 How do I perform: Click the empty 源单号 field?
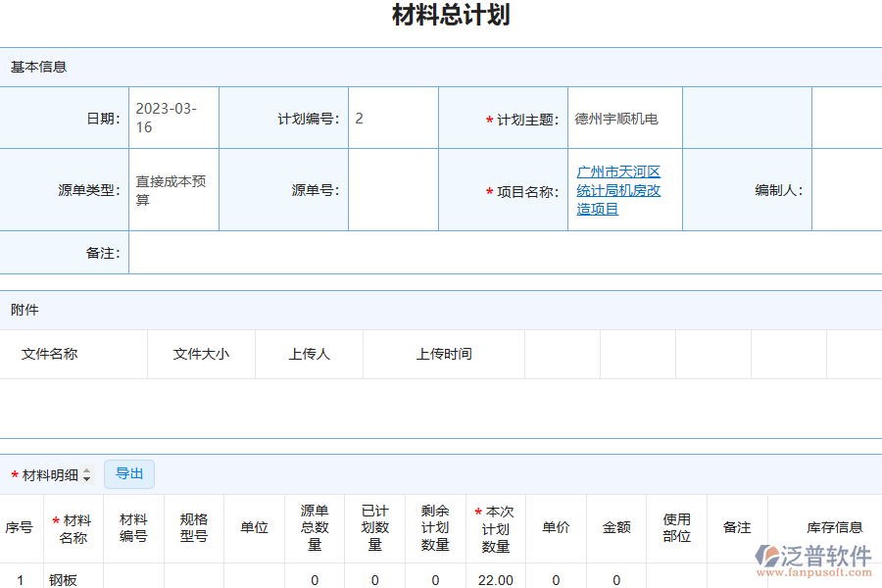click(392, 189)
